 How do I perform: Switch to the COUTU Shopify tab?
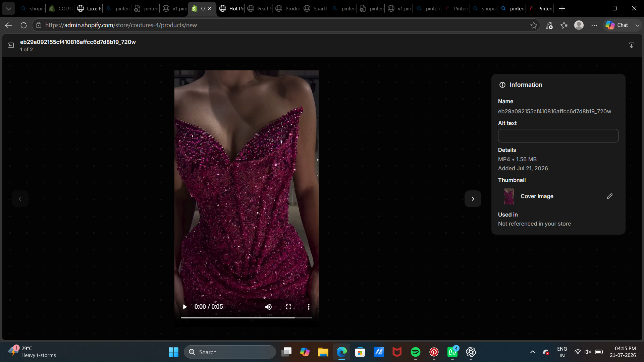click(60, 8)
